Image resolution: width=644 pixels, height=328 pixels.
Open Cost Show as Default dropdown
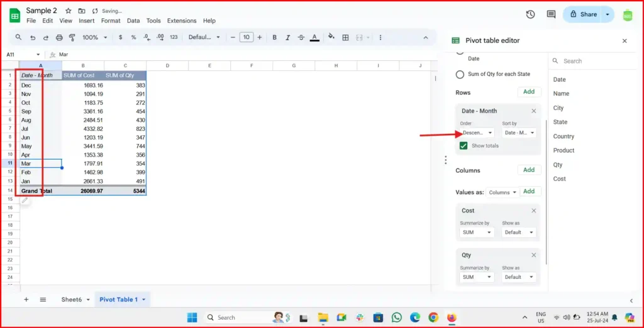coord(519,232)
